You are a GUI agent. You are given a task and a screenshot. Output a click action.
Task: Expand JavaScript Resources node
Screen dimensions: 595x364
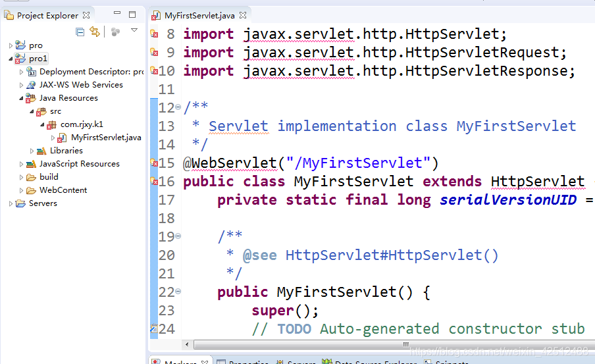(x=21, y=164)
